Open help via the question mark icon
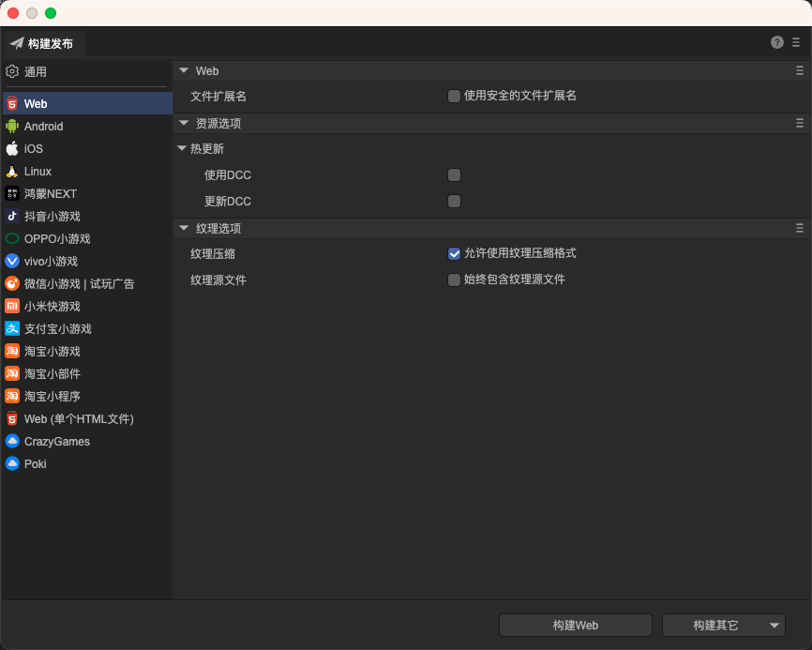Image resolution: width=812 pixels, height=650 pixels. 776,42
